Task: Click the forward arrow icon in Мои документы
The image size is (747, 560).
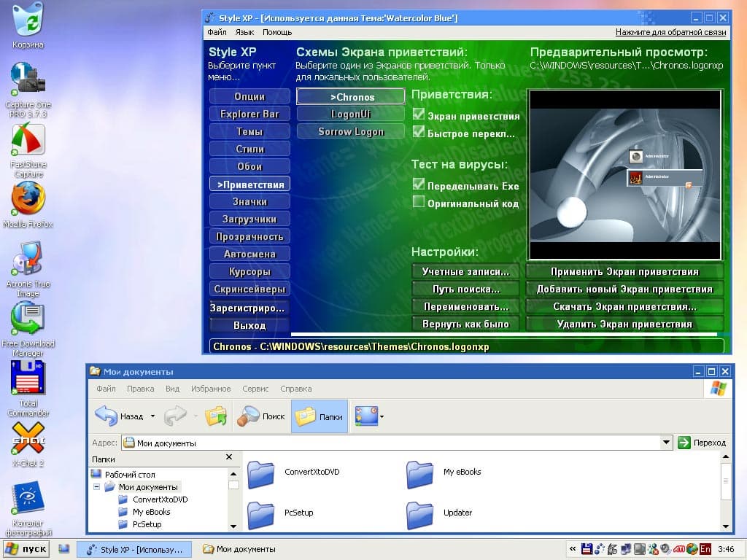Action: pos(175,416)
